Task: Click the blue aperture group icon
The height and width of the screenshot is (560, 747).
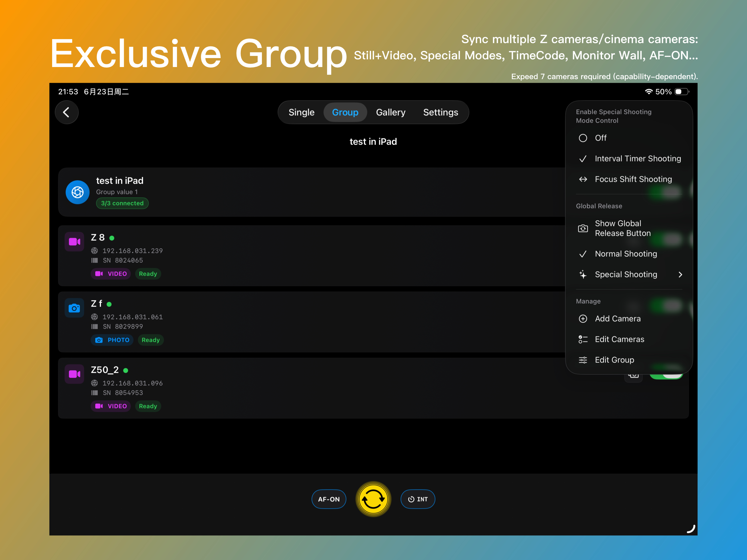Action: pyautogui.click(x=78, y=192)
